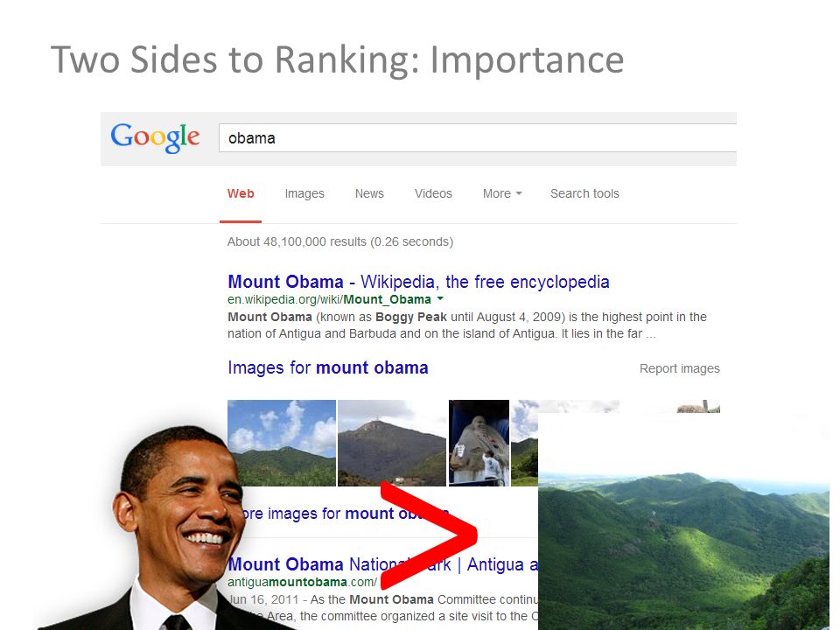The width and height of the screenshot is (840, 630).
Task: Go to the Videos tab
Action: pos(433,193)
